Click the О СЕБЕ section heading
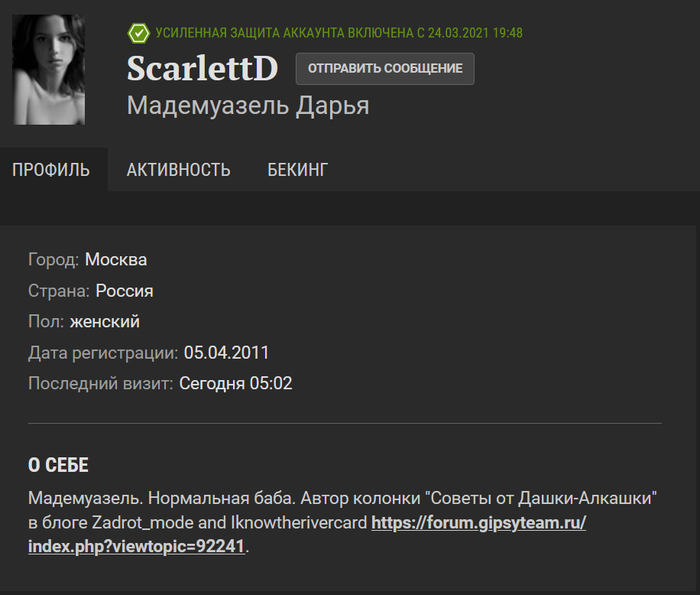 (x=58, y=465)
